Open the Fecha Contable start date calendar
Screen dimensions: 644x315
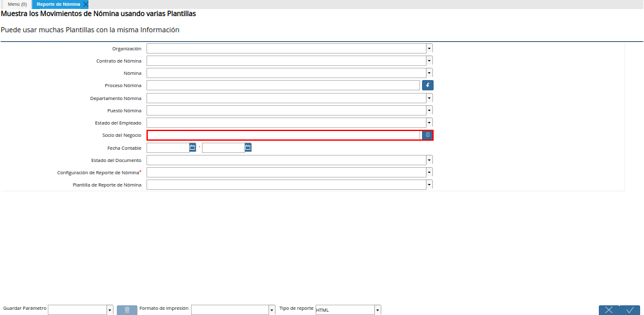[x=192, y=147]
